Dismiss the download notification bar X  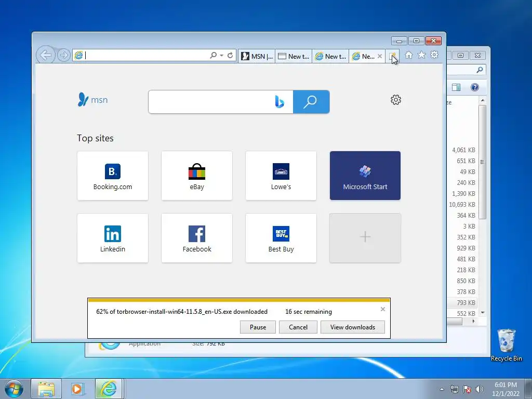click(383, 309)
